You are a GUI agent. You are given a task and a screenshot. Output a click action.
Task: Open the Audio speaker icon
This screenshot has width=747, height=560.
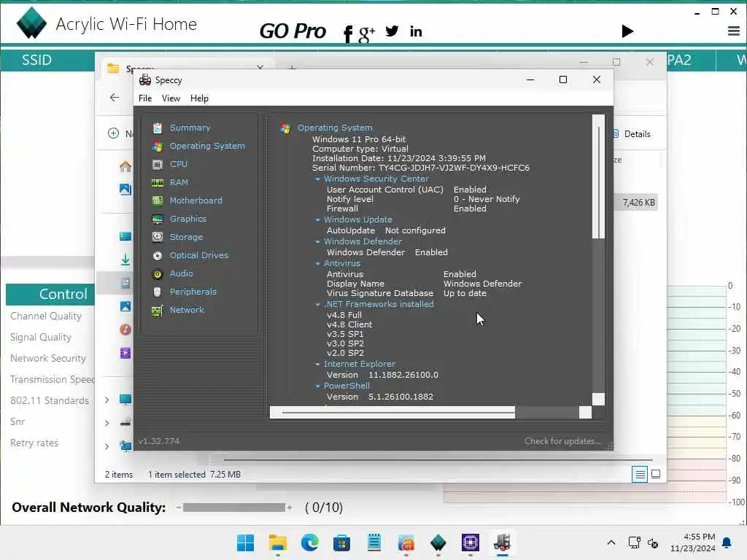(x=158, y=274)
